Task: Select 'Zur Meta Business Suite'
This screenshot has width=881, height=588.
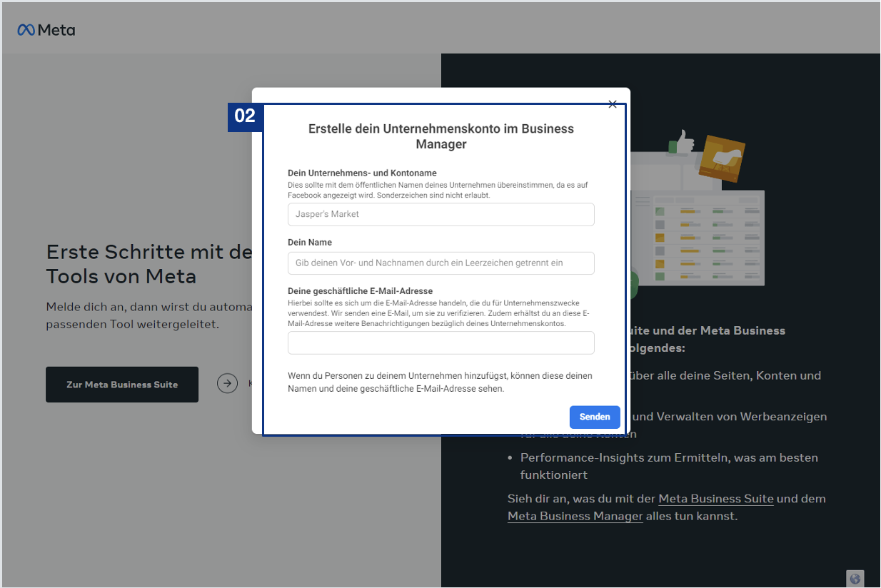Action: coord(121,384)
